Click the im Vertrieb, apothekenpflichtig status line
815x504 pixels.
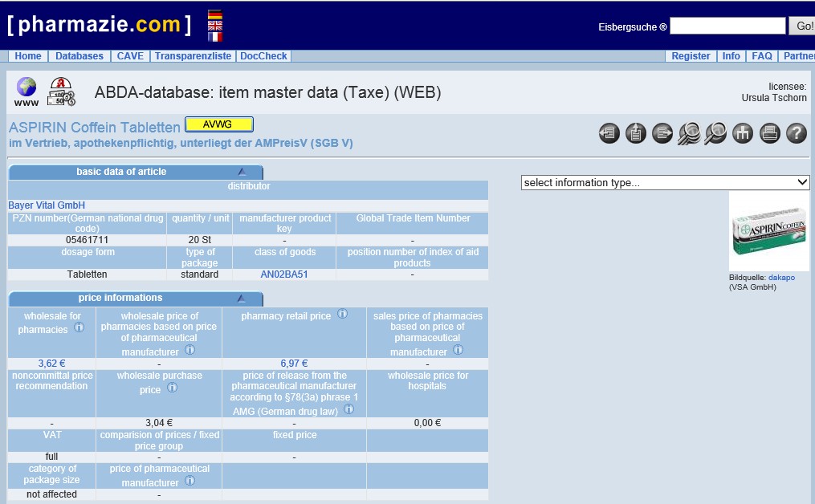(x=181, y=144)
